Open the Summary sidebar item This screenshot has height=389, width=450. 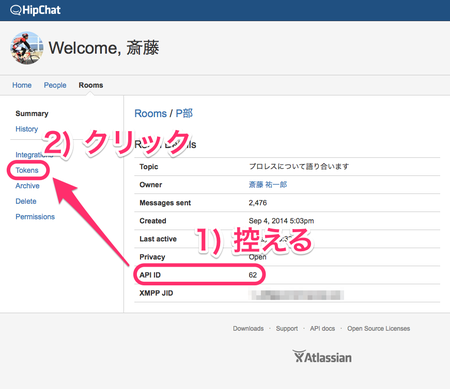[x=32, y=114]
